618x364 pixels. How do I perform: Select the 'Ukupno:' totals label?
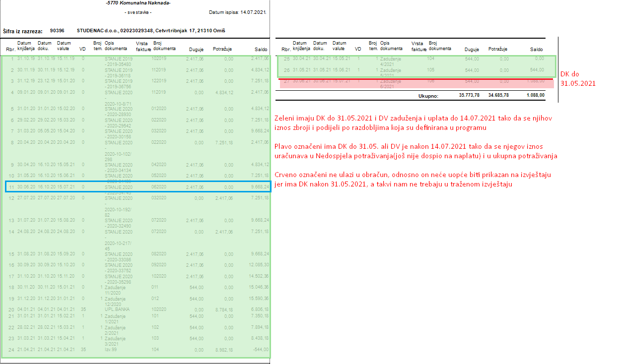point(428,96)
